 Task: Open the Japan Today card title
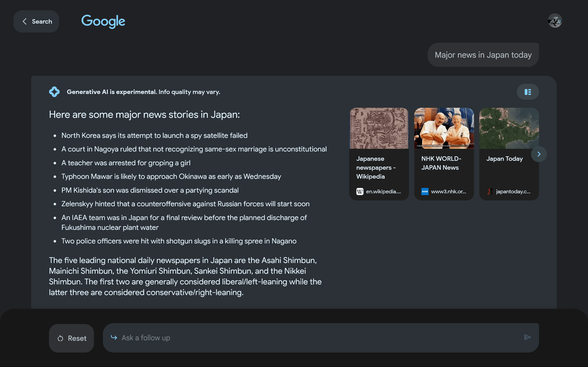click(504, 159)
